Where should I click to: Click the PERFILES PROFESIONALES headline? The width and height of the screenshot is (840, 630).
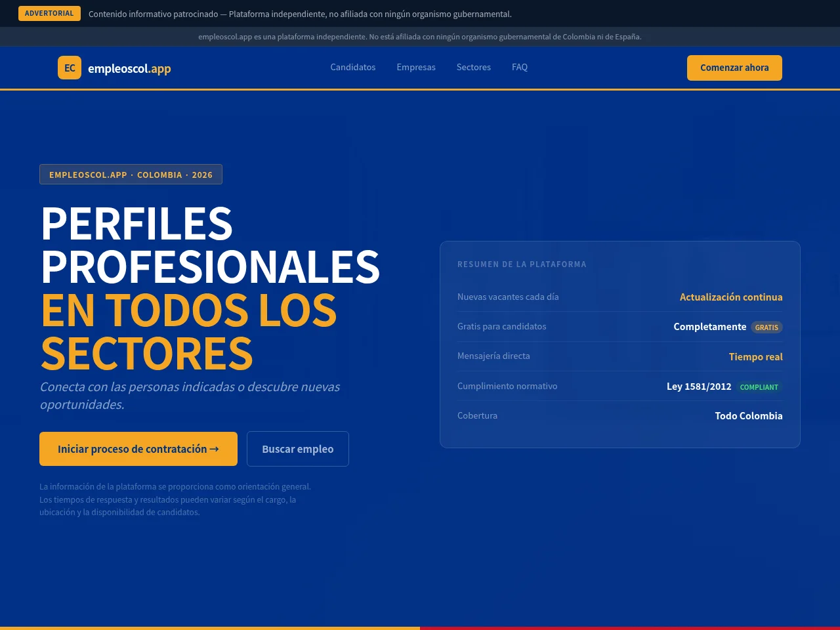tap(210, 245)
